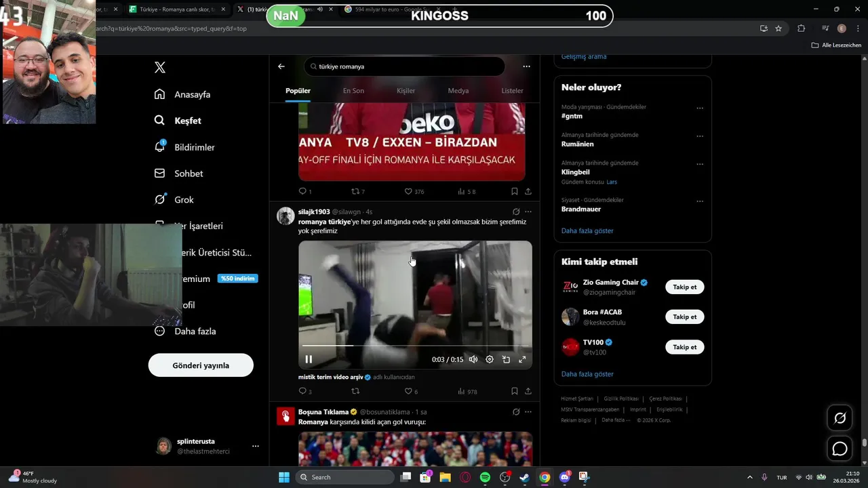The height and width of the screenshot is (488, 868).
Task: Open options for the #gntm trend
Action: (700, 108)
